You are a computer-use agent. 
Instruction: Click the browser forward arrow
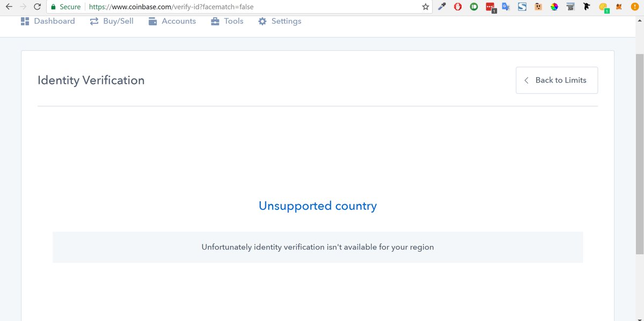pos(23,7)
